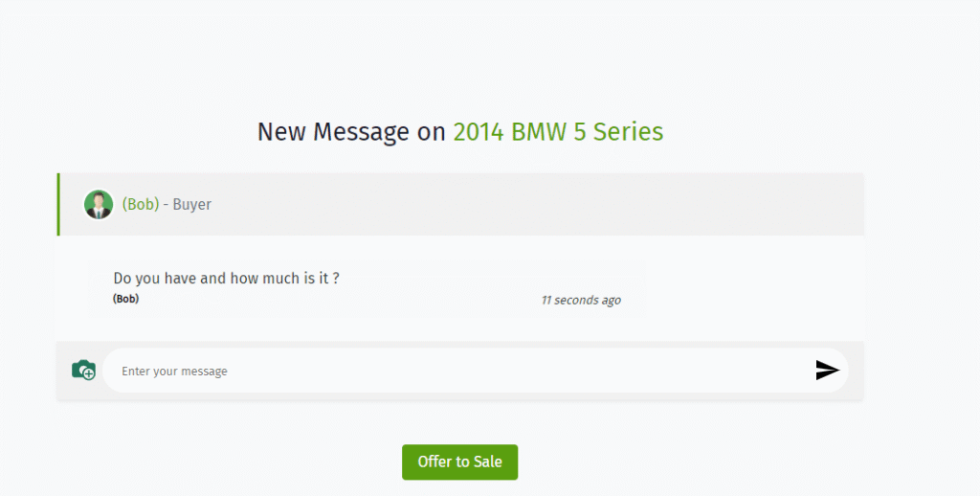Click the green (Bob) name in header
The width and height of the screenshot is (980, 496).
click(141, 204)
